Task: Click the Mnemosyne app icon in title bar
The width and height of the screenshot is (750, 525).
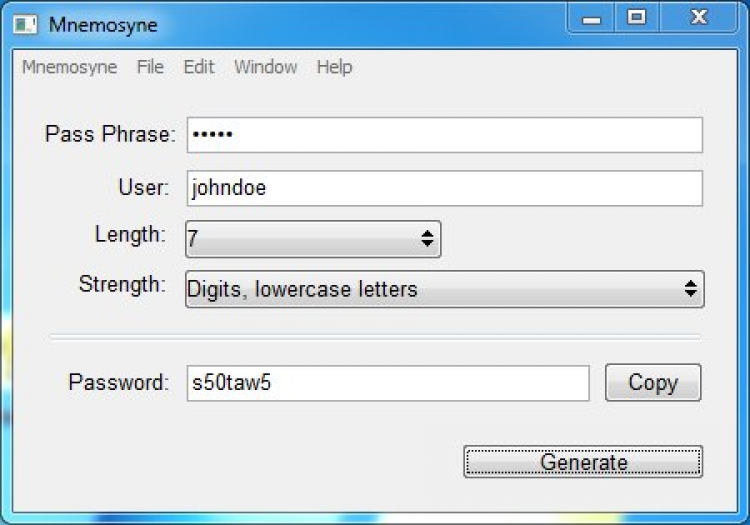Action: [x=25, y=25]
